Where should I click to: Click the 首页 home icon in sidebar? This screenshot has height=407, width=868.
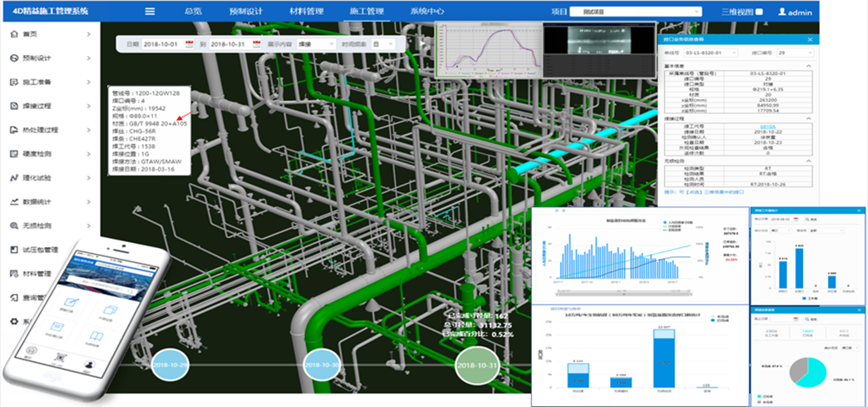coord(13,34)
